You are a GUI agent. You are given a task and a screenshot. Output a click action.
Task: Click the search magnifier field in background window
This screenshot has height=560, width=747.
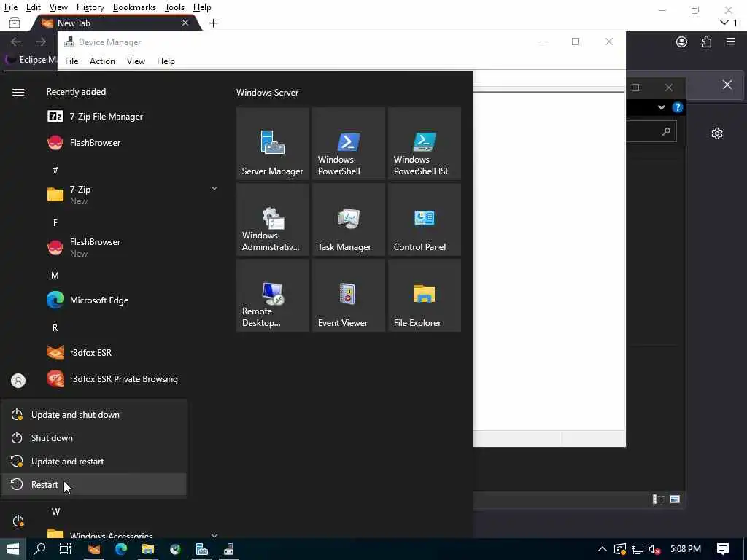(651, 131)
